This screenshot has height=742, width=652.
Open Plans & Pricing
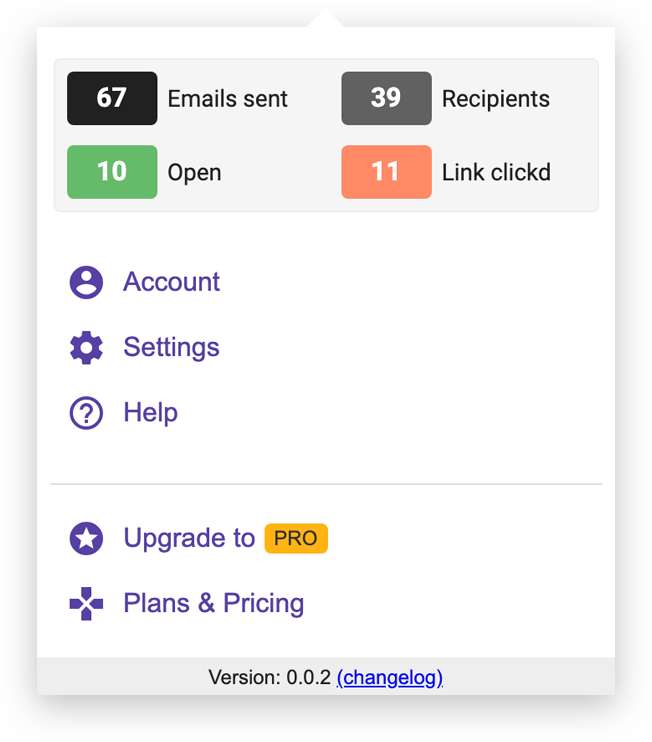[213, 603]
